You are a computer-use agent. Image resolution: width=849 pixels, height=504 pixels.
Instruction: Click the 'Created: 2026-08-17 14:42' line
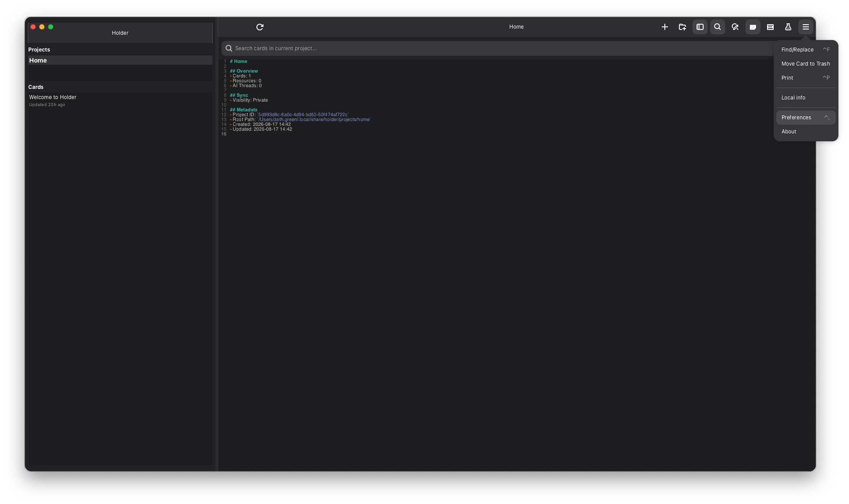pos(261,125)
